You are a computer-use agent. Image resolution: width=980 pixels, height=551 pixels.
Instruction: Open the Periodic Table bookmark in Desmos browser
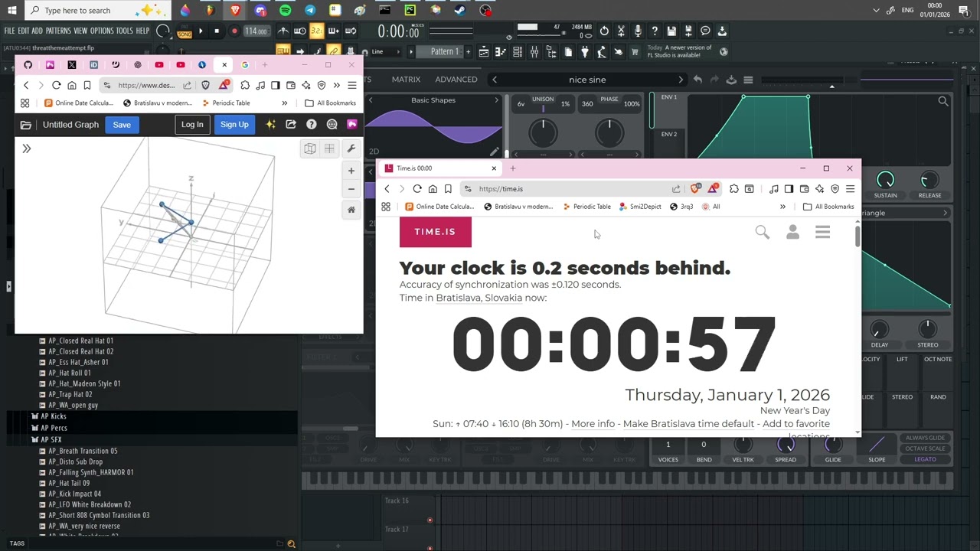click(x=227, y=103)
